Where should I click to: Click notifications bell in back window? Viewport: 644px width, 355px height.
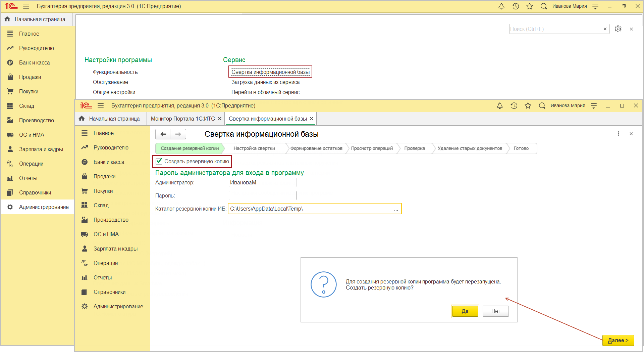(501, 6)
